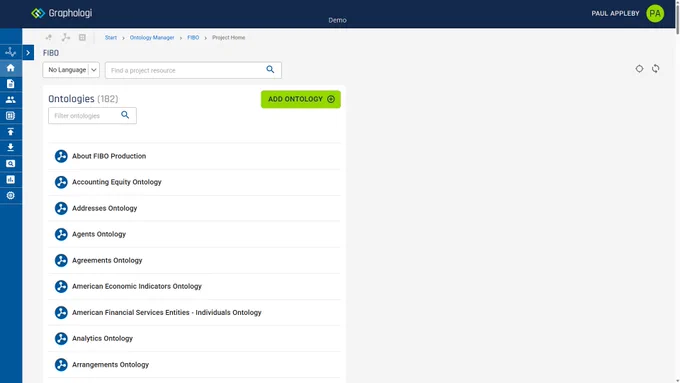Click the table view toolbar icon near breadcrumb

(x=82, y=38)
